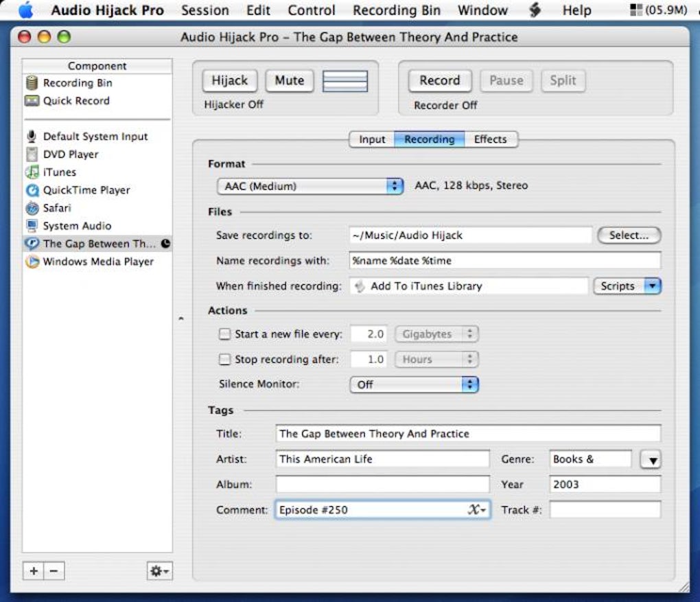Switch to the Effects tab
This screenshot has width=700, height=602.
click(x=490, y=139)
